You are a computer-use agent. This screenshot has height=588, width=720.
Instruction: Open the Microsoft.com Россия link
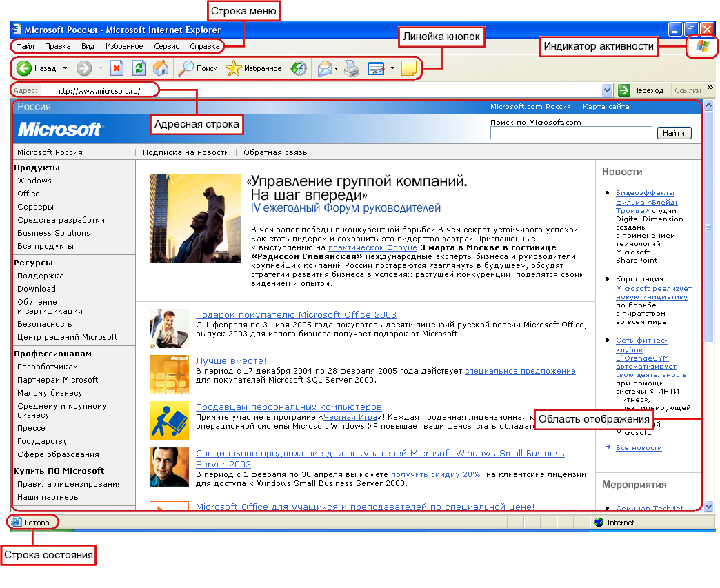tap(530, 106)
